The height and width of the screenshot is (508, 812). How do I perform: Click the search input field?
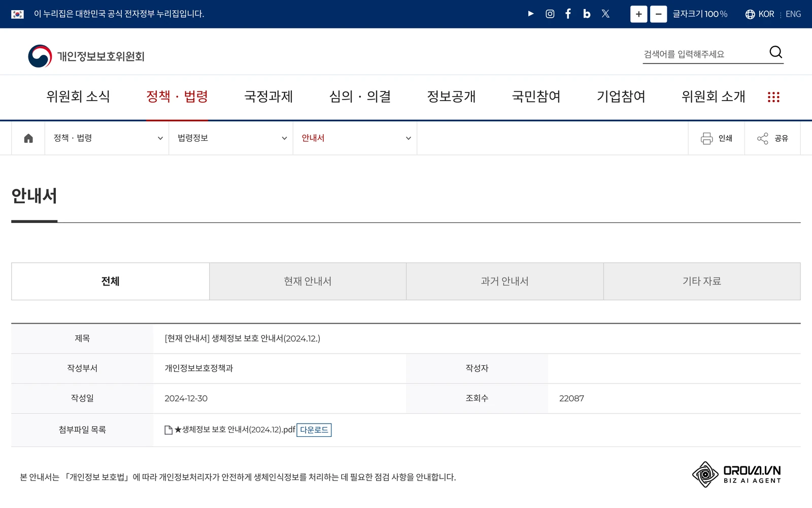pyautogui.click(x=705, y=54)
